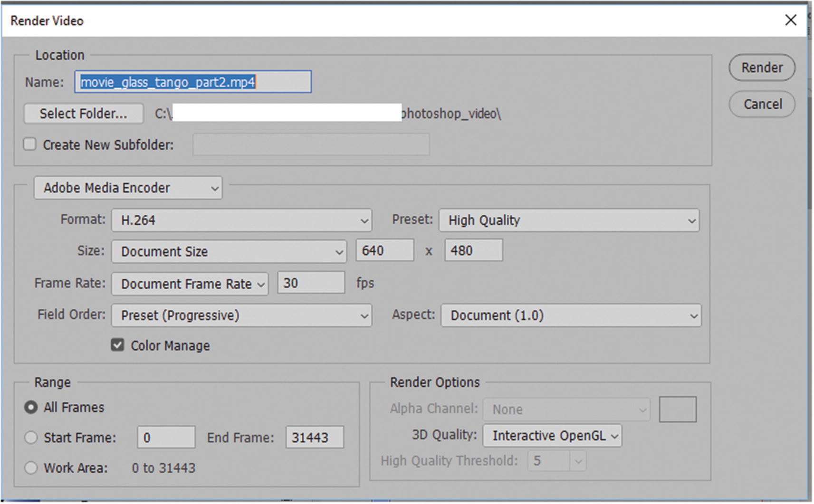Open the Adobe Media Encoder dropdown
This screenshot has height=504, width=814.
click(128, 188)
